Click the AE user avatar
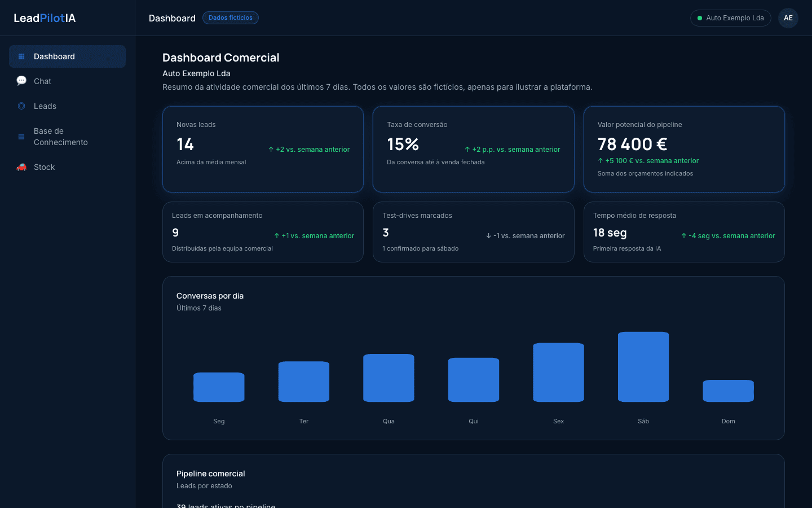 click(788, 18)
